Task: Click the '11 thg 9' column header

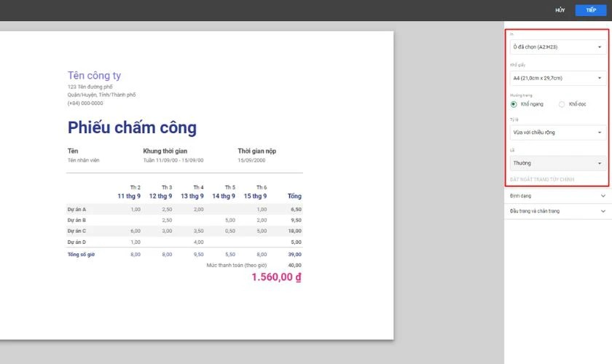Action: click(x=129, y=196)
